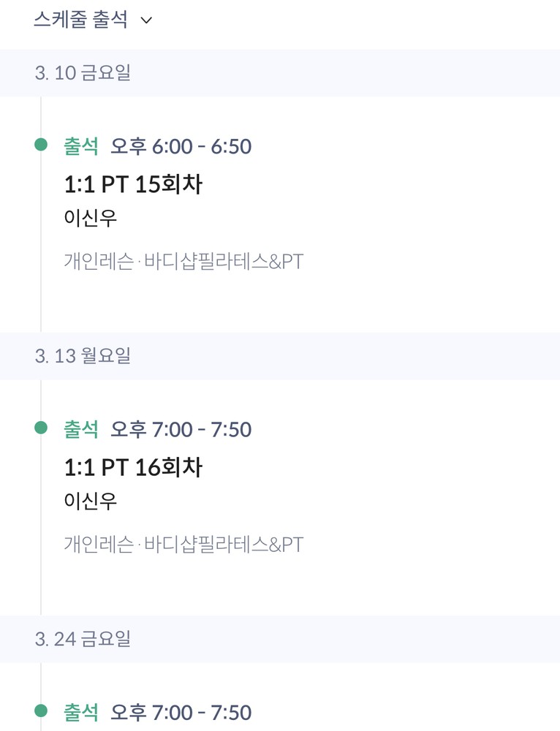The image size is (560, 731).
Task: Click 출석 status on the 16회차 entry
Action: pyautogui.click(x=81, y=429)
